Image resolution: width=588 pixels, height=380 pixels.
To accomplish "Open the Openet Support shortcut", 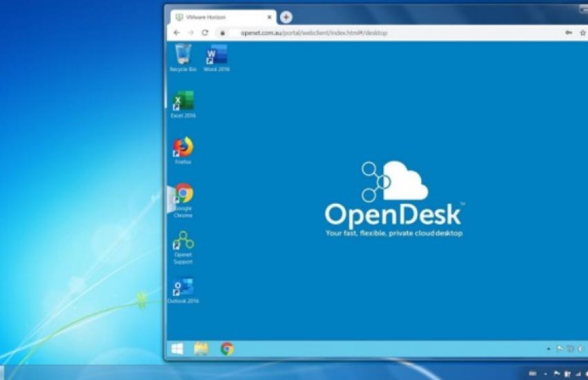I will point(183,247).
